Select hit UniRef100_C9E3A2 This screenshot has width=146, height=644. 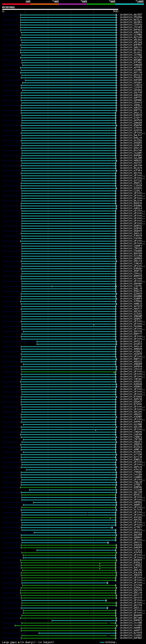pos(131,379)
